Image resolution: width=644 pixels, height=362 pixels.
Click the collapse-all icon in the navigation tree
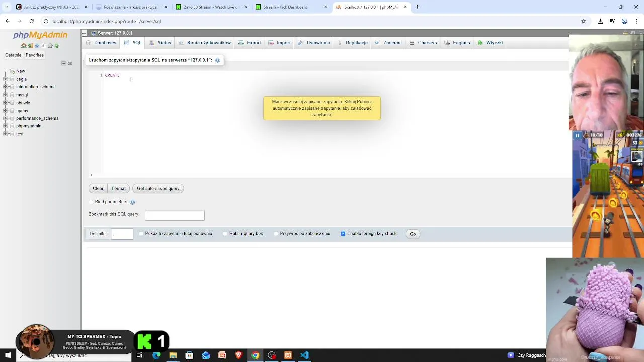point(63,63)
